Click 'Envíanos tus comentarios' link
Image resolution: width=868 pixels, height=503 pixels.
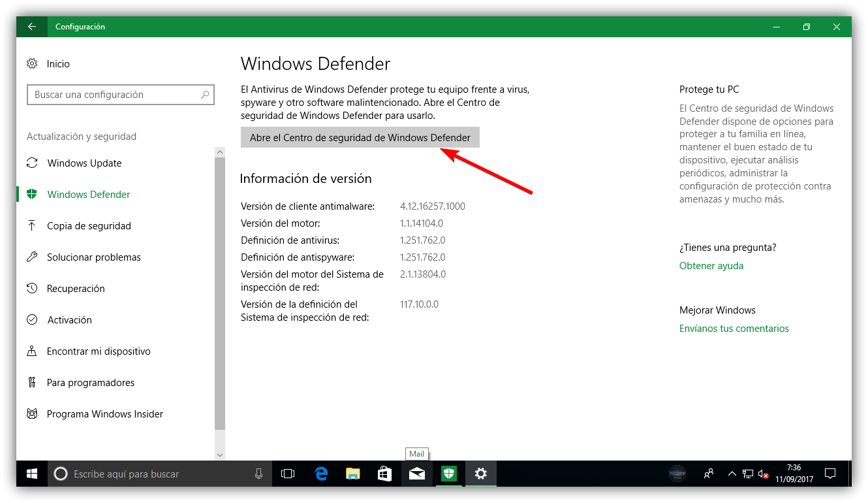coord(734,329)
